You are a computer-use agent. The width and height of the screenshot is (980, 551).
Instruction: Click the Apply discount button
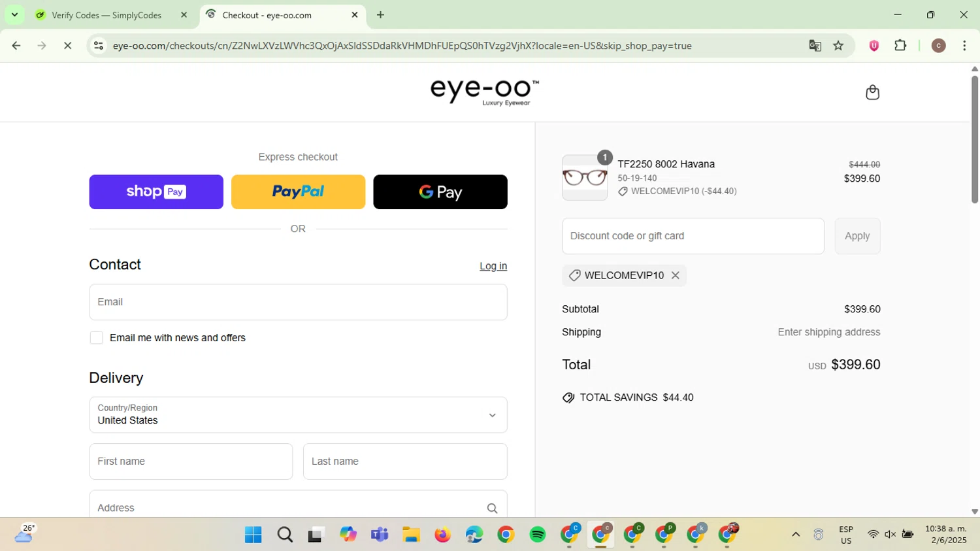tap(857, 236)
